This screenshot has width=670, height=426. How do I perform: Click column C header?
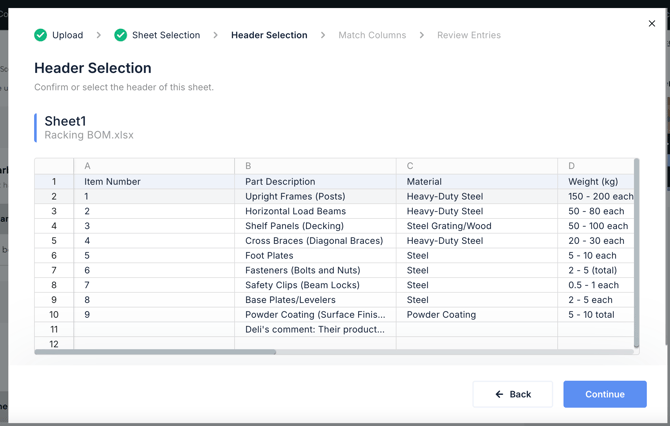(476, 166)
